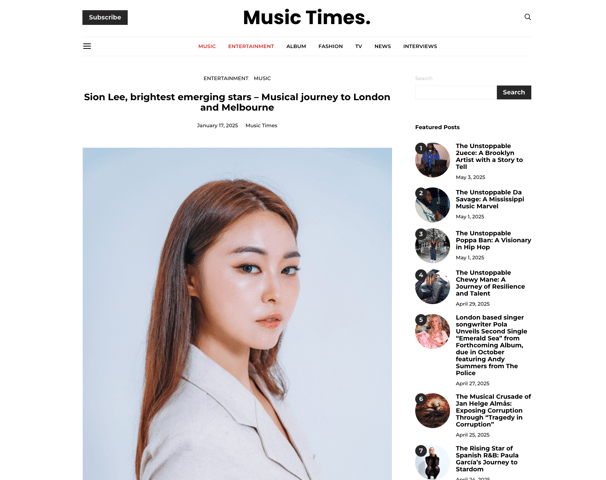
Task: Focus the sidebar search input field
Action: coord(456,92)
